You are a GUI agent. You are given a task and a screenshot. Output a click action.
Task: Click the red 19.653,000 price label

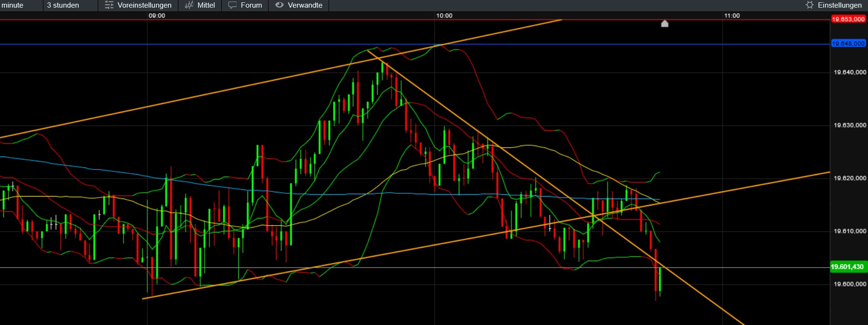848,19
